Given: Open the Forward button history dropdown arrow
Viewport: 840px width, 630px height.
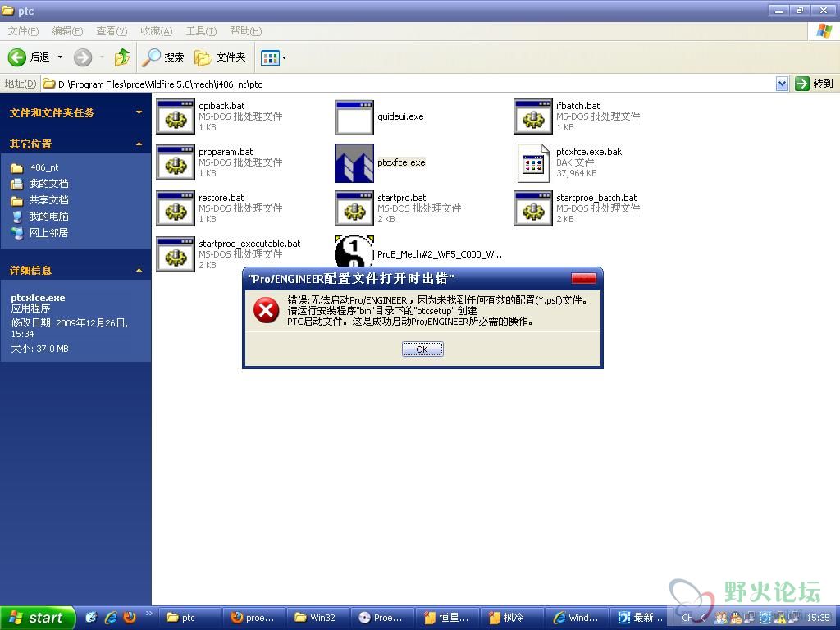Looking at the screenshot, I should [102, 57].
